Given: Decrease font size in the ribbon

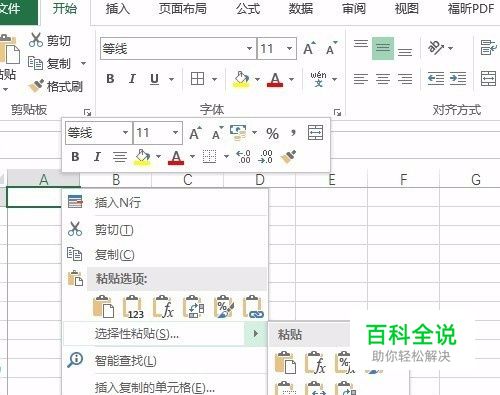Looking at the screenshot, I should tap(332, 49).
